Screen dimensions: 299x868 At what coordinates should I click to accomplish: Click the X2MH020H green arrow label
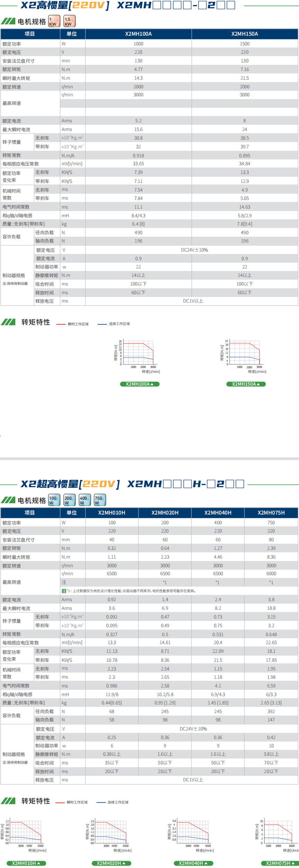pos(111,863)
